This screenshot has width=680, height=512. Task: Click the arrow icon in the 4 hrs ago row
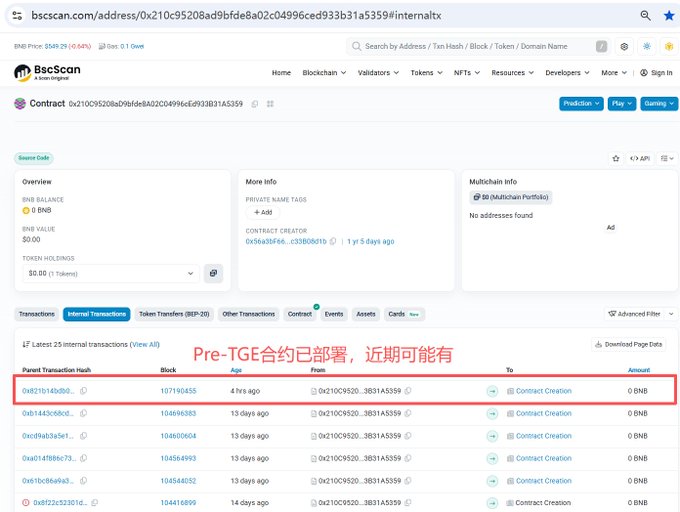pos(492,391)
